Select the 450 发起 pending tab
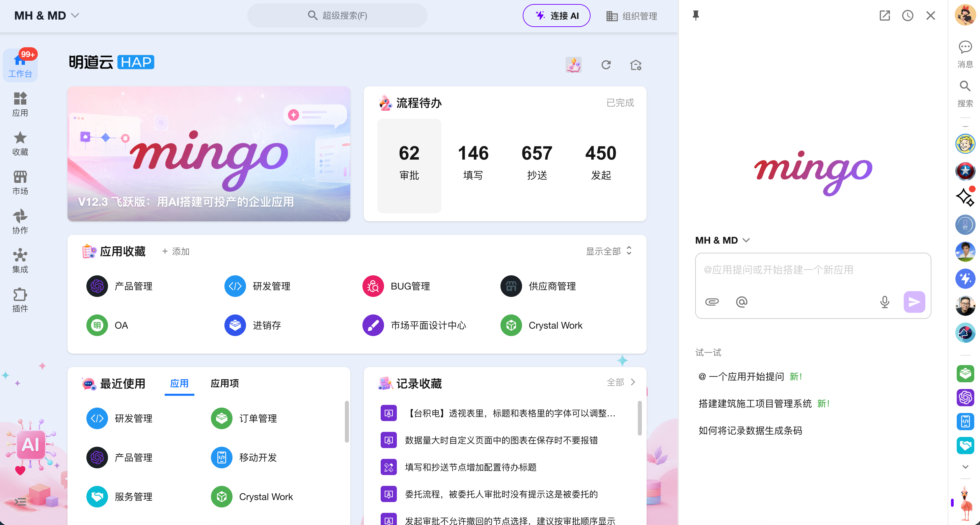 [601, 166]
